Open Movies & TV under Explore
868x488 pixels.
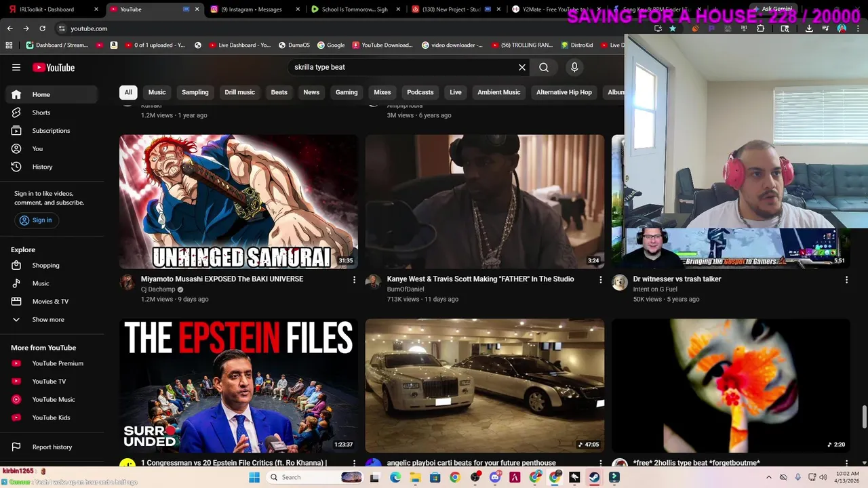coord(52,302)
